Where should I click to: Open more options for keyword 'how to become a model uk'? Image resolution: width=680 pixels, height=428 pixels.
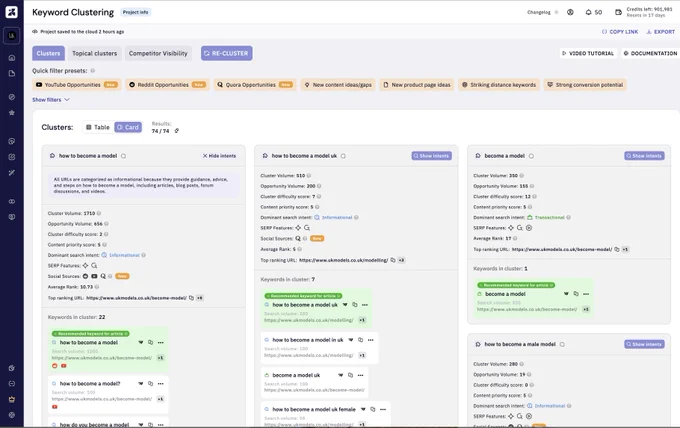click(365, 305)
